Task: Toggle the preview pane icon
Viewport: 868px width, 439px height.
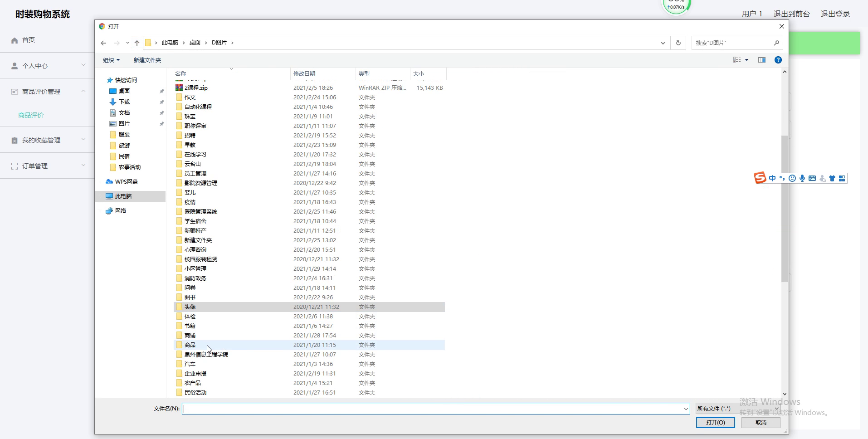Action: [762, 60]
